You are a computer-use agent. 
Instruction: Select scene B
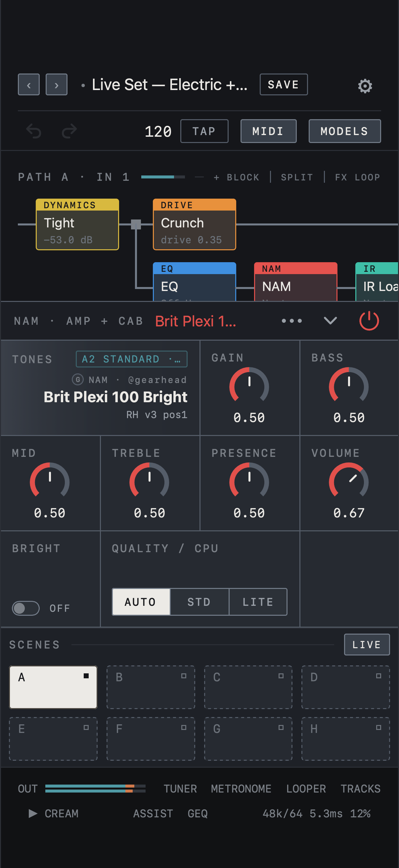(151, 687)
